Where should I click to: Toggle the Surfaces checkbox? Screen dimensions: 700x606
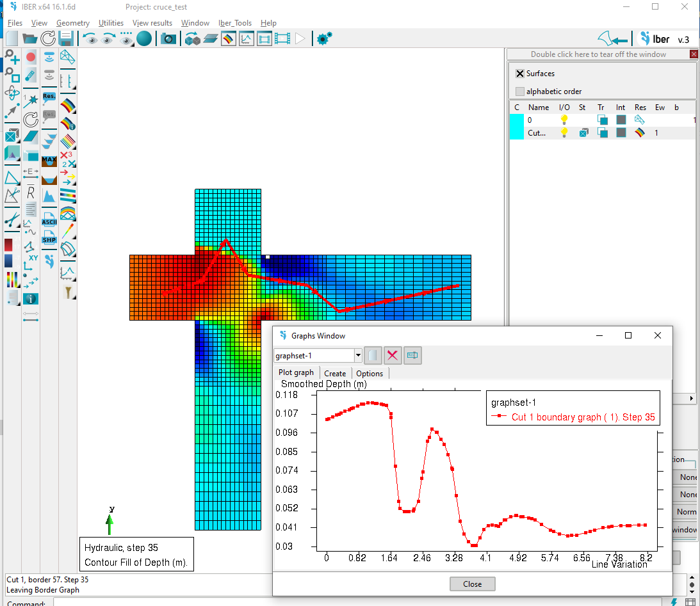click(x=519, y=74)
